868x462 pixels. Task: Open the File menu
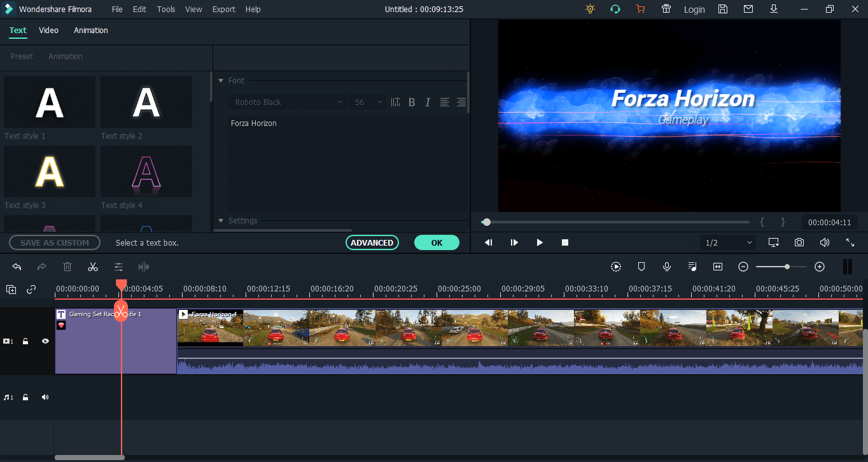point(117,9)
